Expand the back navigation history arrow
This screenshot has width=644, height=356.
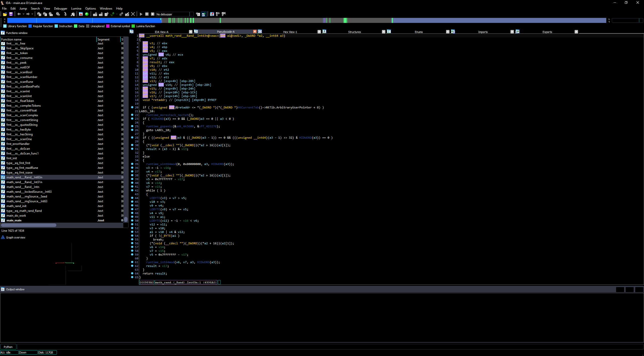(23, 14)
